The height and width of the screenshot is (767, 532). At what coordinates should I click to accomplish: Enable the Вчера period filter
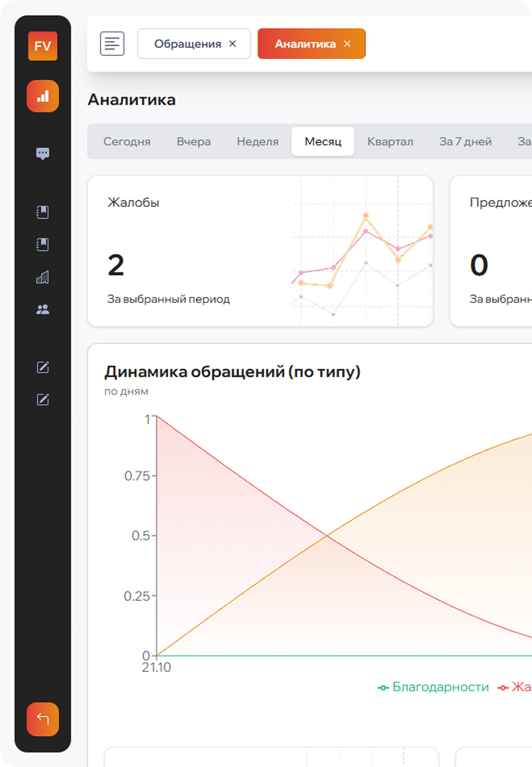pos(194,141)
